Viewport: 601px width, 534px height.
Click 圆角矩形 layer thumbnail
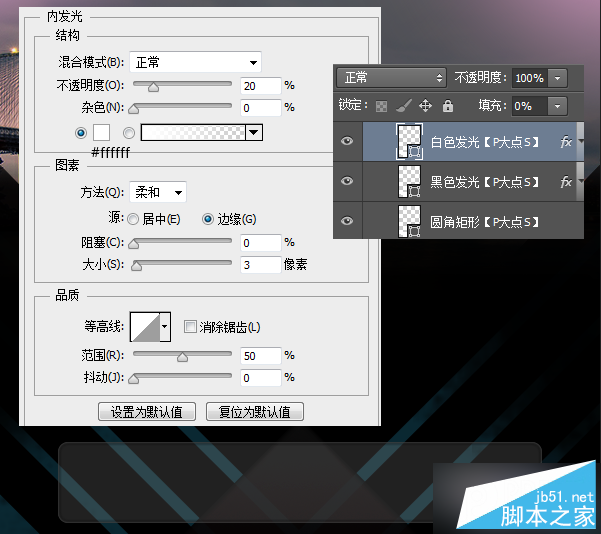[x=409, y=221]
